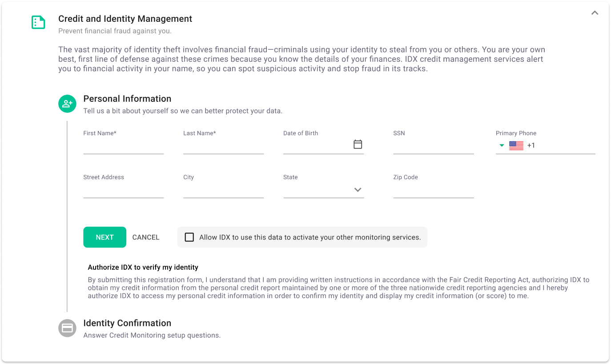Click the +1 country code indicator
611x364 pixels.
(x=531, y=145)
